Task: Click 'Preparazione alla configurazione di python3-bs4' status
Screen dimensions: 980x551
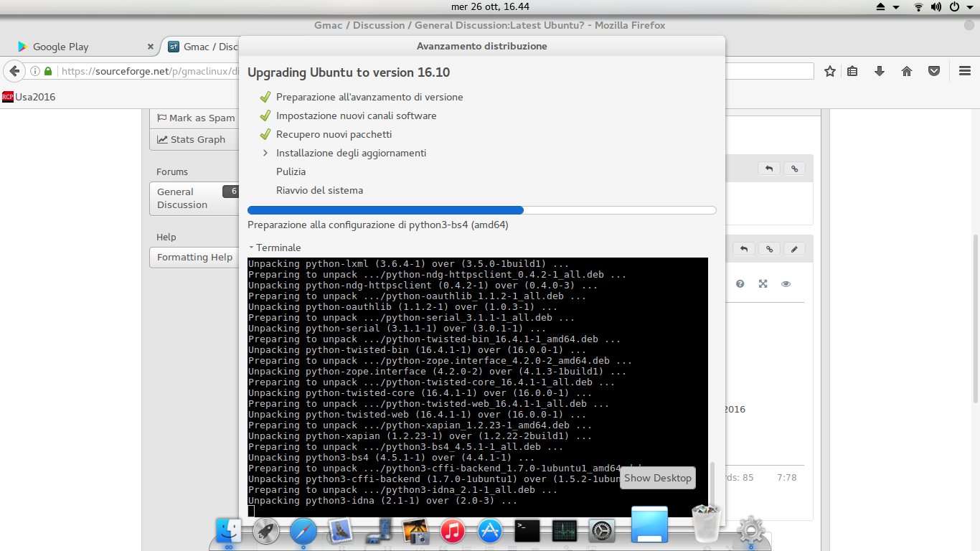Action: tap(378, 225)
